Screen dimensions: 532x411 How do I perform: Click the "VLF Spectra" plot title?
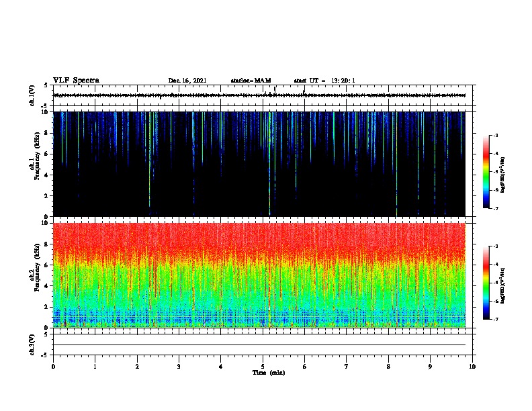[76, 81]
